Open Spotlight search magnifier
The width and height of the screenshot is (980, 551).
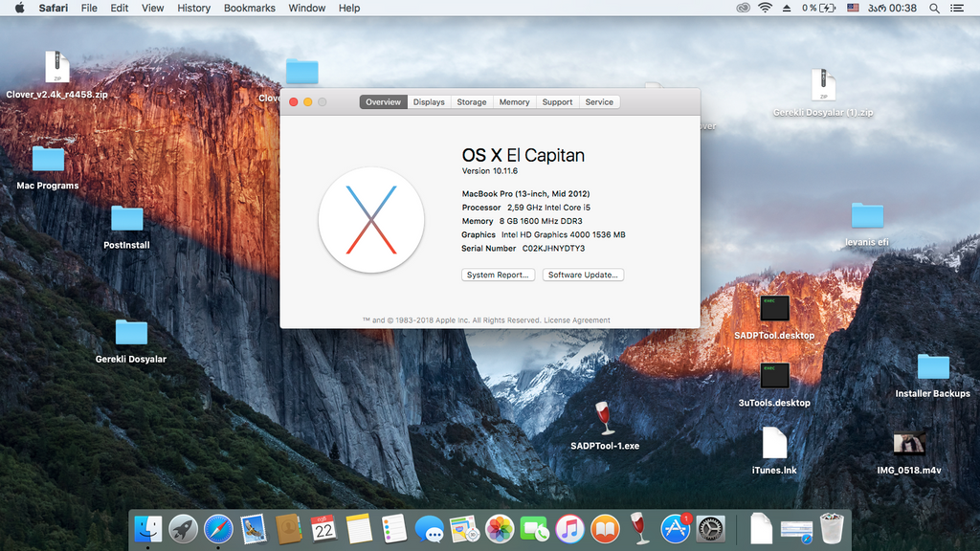tap(934, 8)
